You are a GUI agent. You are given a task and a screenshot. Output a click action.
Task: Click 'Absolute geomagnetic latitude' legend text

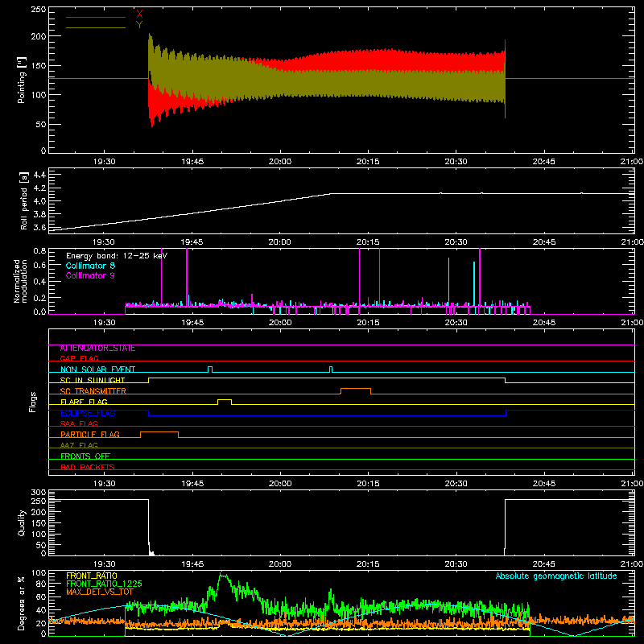click(x=556, y=576)
